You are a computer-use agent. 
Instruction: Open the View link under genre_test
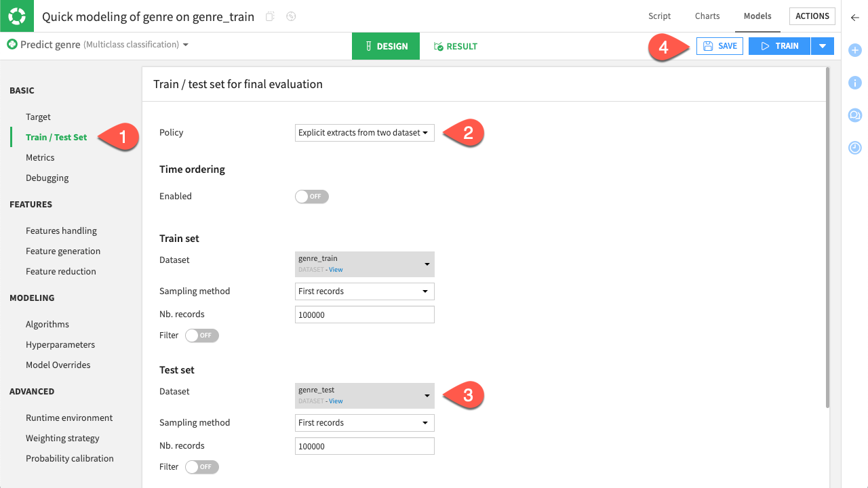point(336,401)
